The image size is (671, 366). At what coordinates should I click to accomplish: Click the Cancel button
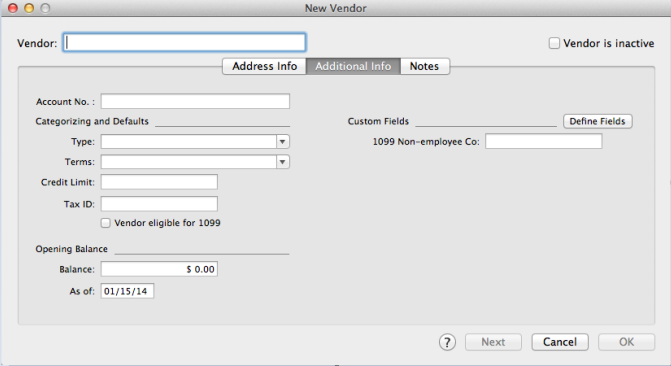point(560,342)
